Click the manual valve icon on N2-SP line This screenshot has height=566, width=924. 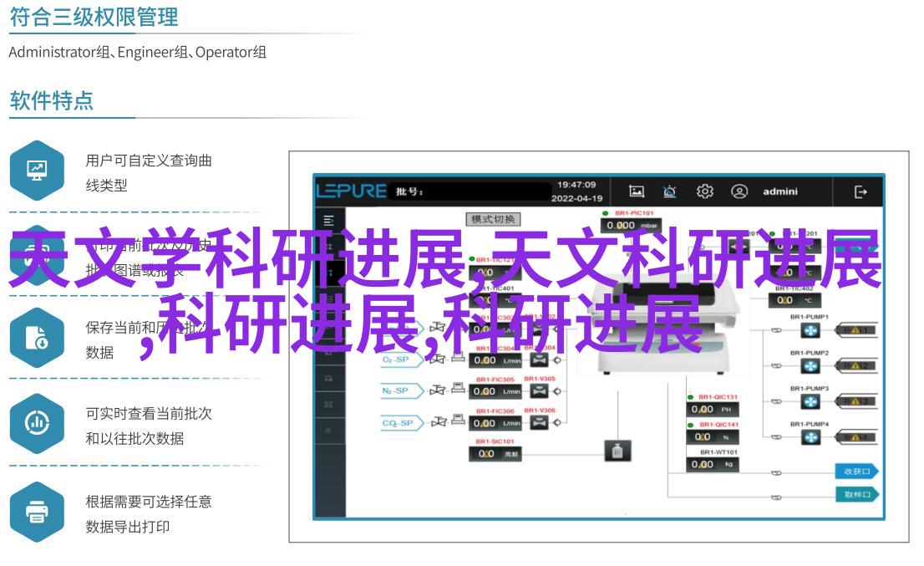click(437, 390)
